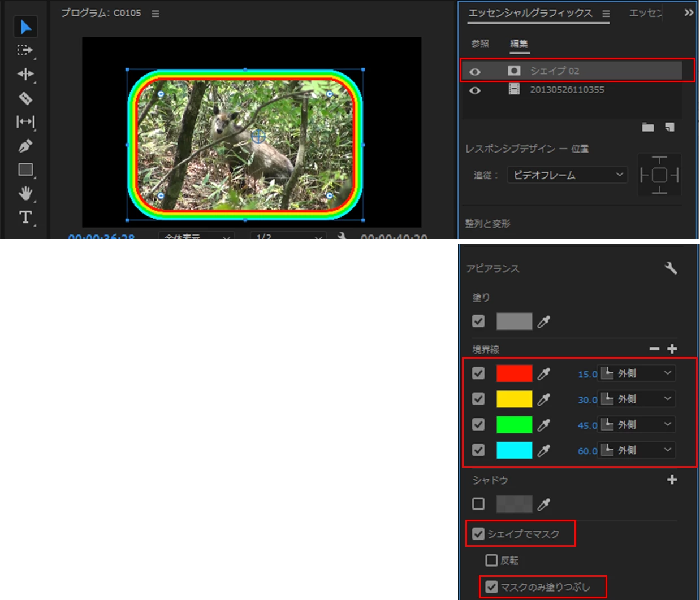The width and height of the screenshot is (700, 600).
Task: Click the new group folder icon
Action: (x=648, y=127)
